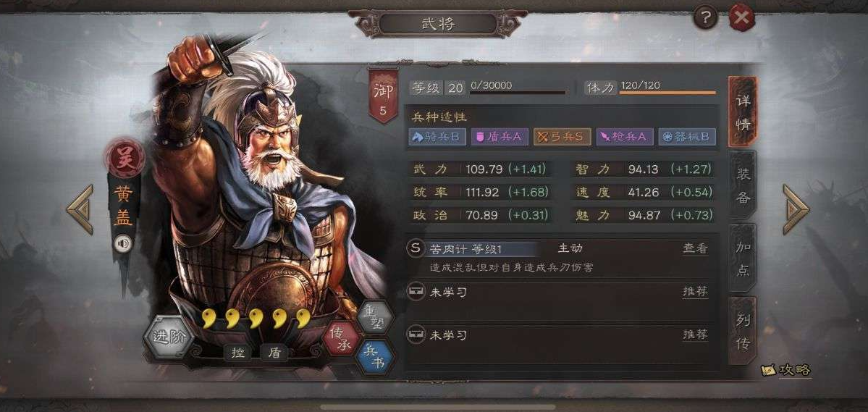868x412 pixels.
Task: Click the 吴 faction emblem
Action: point(125,158)
